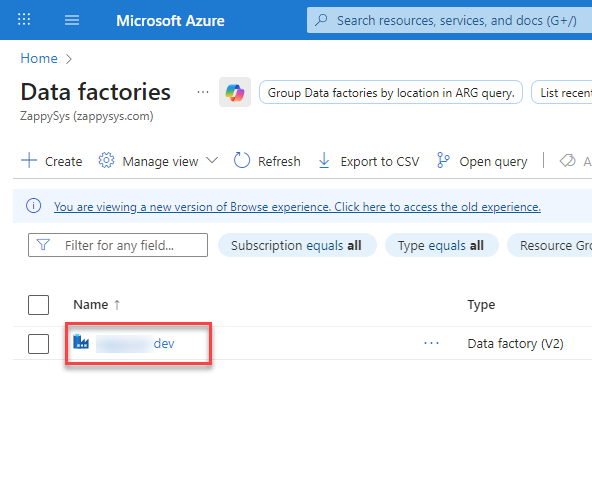Open the old Browse experience link

297,207
